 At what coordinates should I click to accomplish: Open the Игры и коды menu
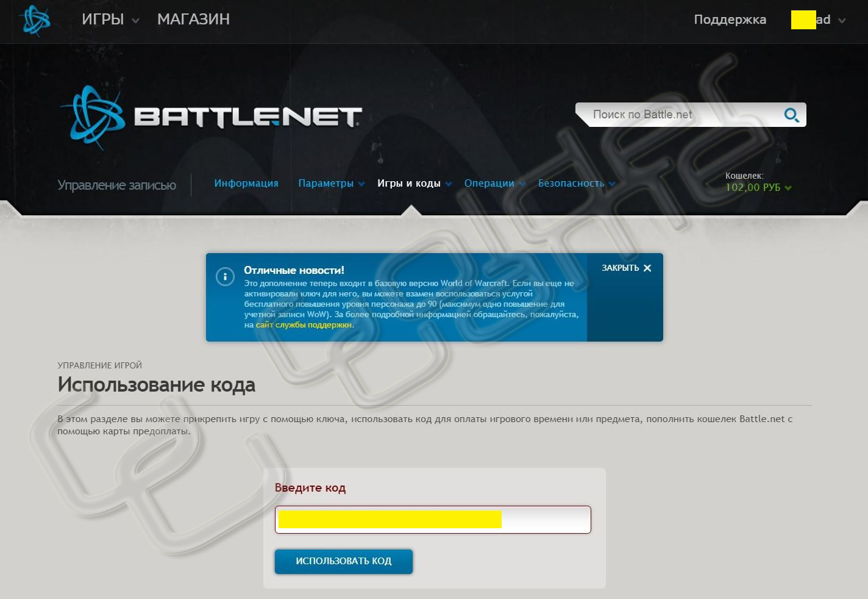pos(414,183)
